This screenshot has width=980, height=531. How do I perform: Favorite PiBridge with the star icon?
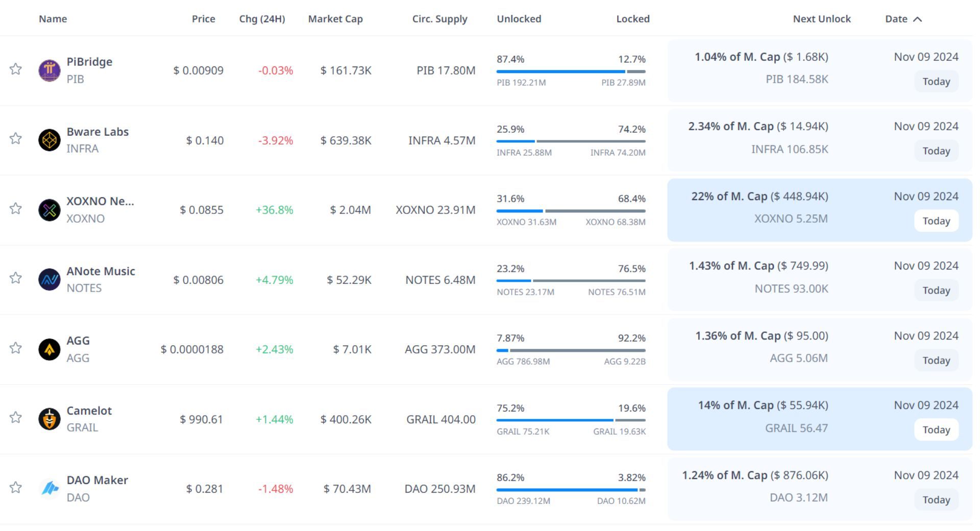(16, 69)
